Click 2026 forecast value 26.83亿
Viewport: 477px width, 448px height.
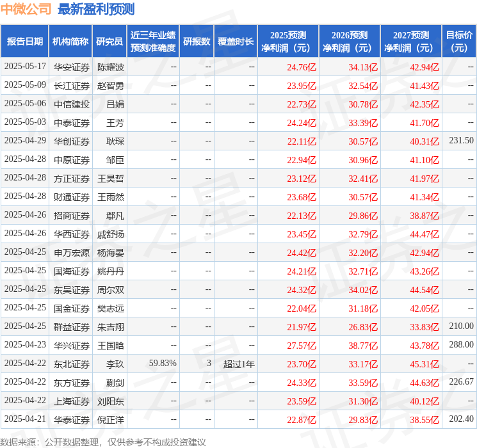(x=363, y=327)
